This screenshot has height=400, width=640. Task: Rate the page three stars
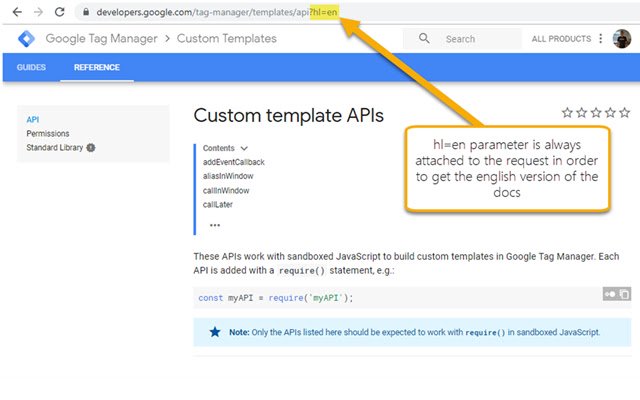[596, 112]
